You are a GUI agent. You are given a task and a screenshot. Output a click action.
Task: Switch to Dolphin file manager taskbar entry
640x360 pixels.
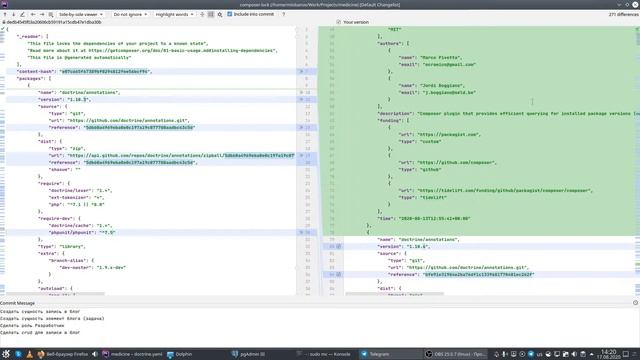click(x=180, y=354)
